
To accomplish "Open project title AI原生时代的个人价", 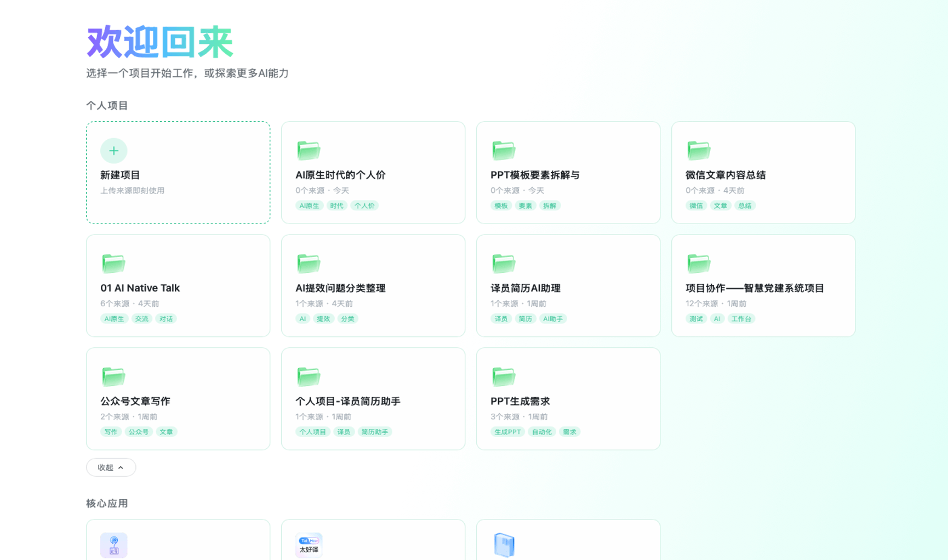I will pyautogui.click(x=340, y=175).
